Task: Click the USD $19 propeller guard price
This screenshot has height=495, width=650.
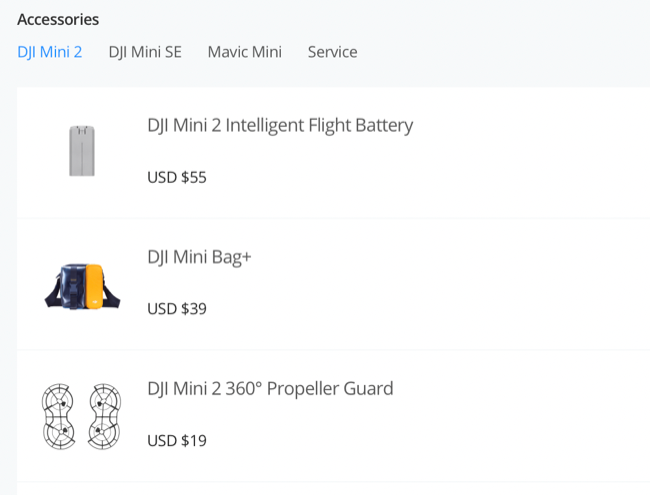Action: point(177,440)
